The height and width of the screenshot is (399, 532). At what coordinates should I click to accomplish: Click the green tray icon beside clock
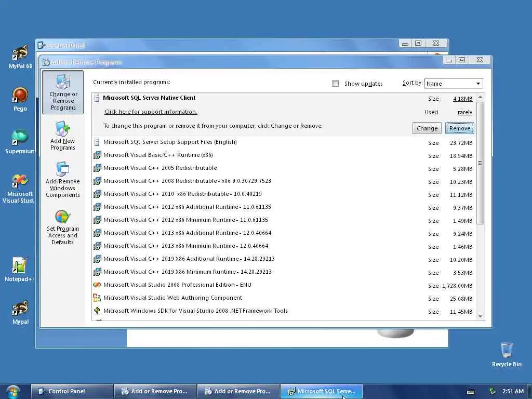click(x=493, y=391)
